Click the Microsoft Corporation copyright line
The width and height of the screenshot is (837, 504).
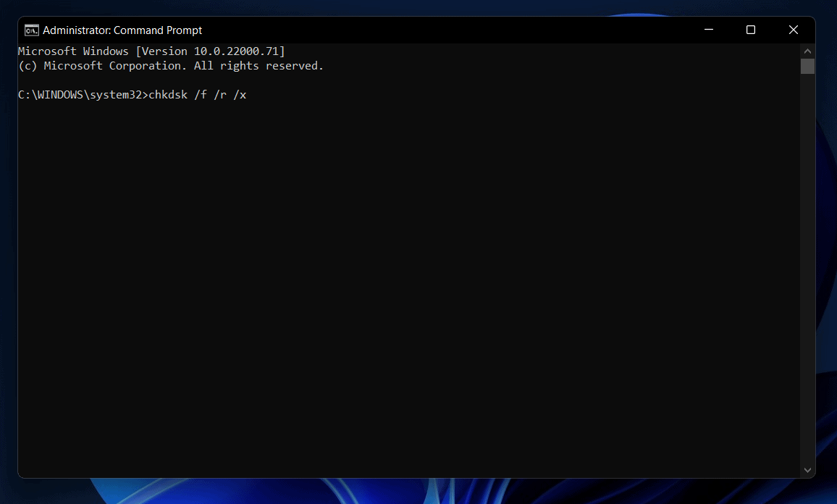170,66
